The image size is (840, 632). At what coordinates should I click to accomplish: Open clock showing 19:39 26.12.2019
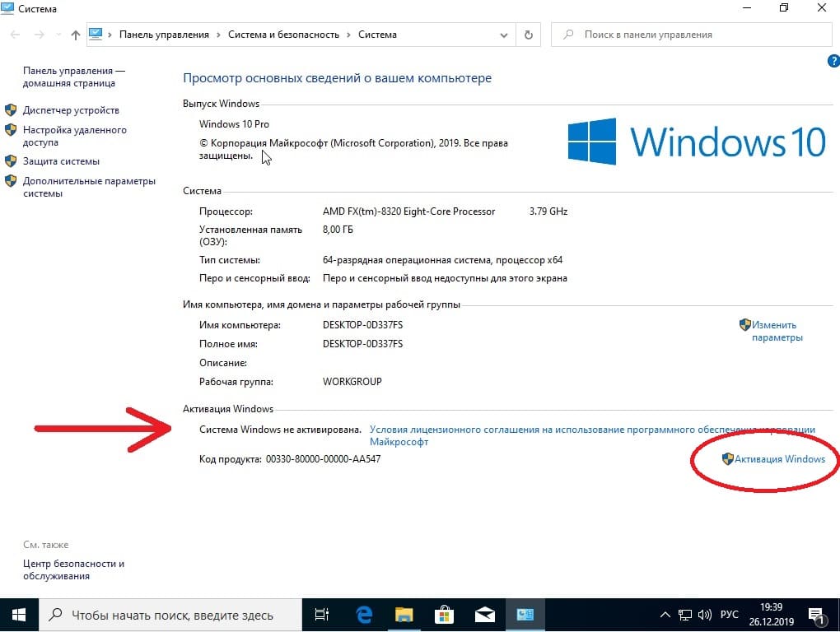(x=772, y=615)
